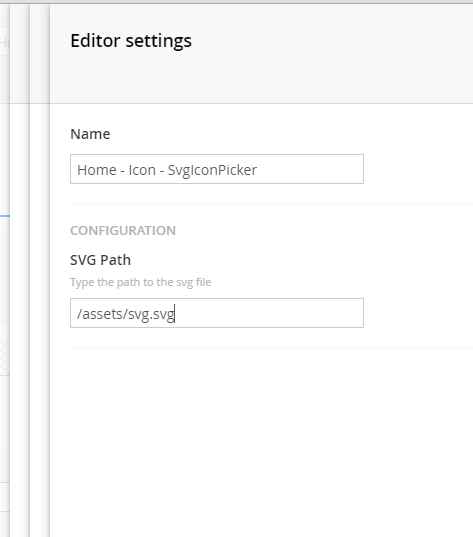Click the blue highlighted line in dimmed left panel
473x537 pixels.
tap(5, 216)
